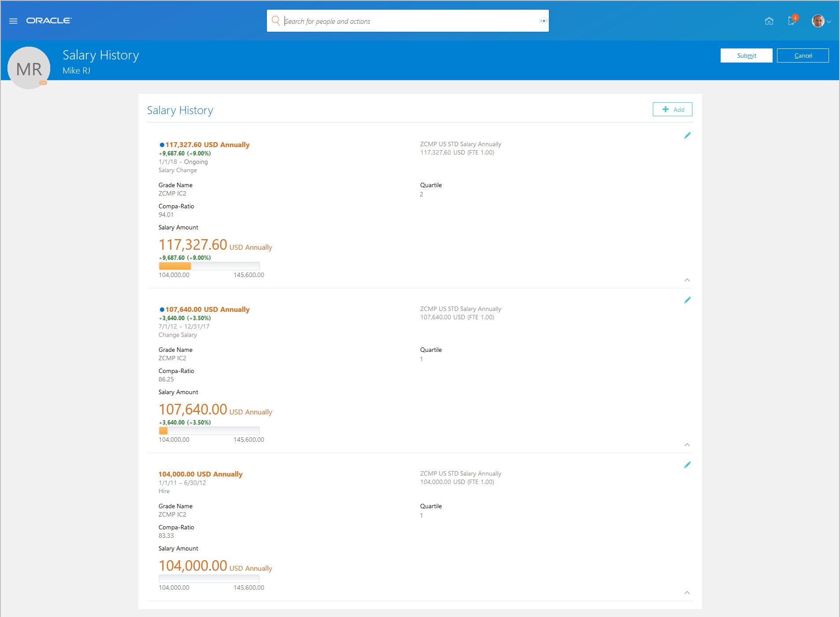The width and height of the screenshot is (840, 617).
Task: Edit the 104,000.00 salary record
Action: (687, 465)
